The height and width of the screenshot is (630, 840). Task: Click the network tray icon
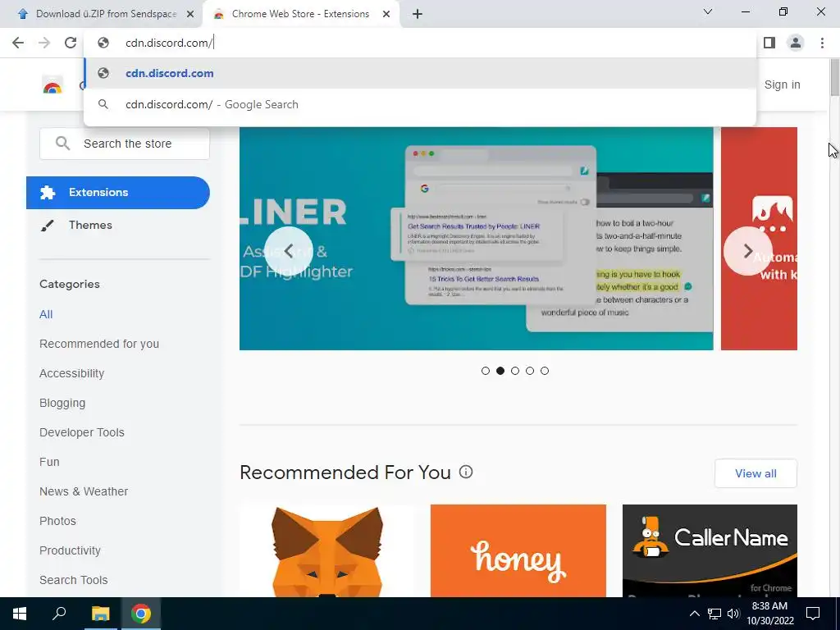pyautogui.click(x=714, y=614)
